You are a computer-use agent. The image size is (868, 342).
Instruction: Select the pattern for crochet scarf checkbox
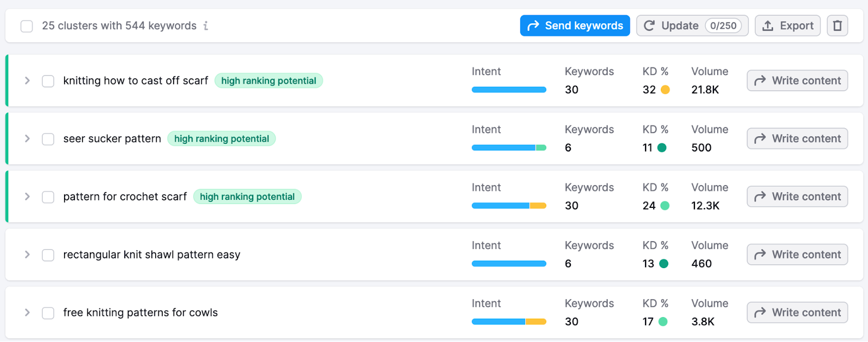click(48, 197)
